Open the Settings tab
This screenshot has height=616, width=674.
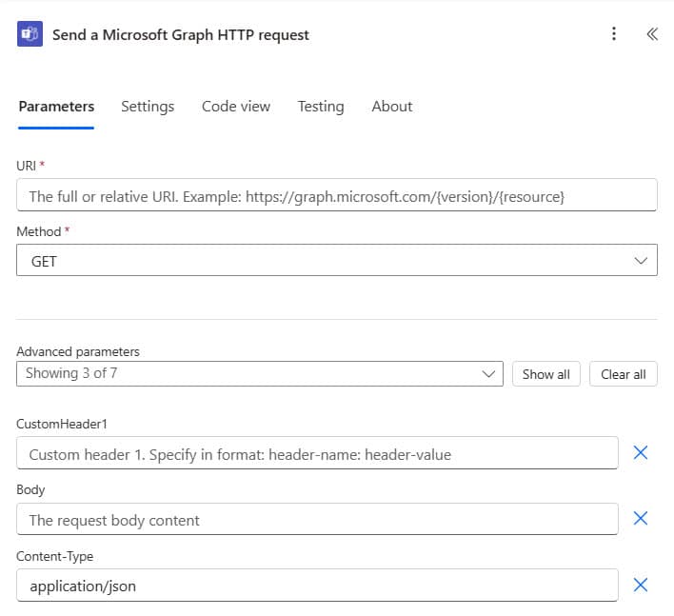point(148,107)
